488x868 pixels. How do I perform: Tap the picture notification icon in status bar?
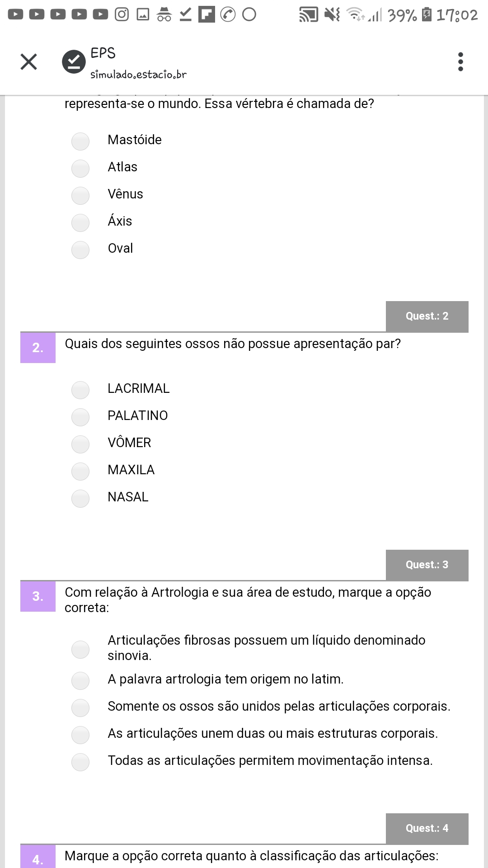143,15
